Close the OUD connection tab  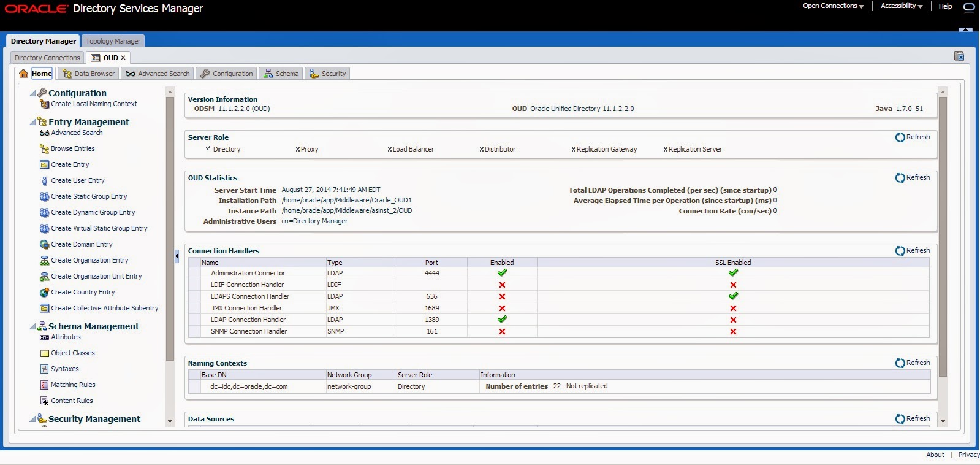(x=123, y=58)
